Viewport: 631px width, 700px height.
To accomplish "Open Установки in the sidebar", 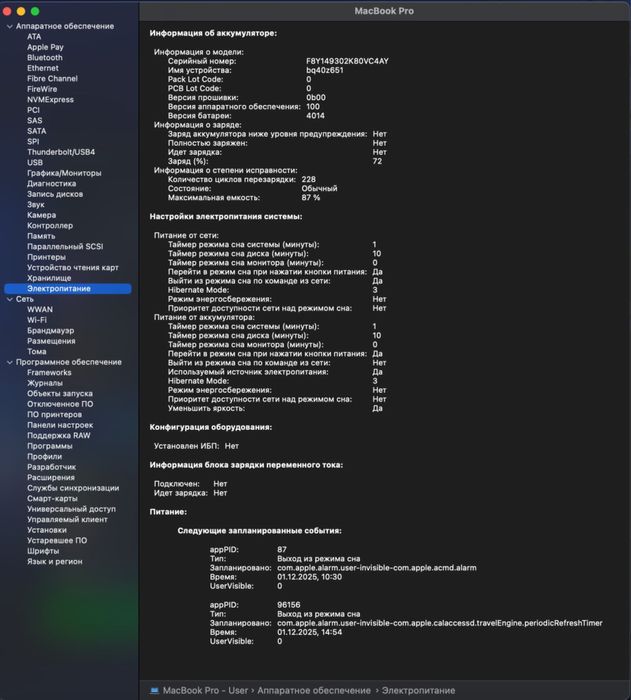I will (x=46, y=530).
